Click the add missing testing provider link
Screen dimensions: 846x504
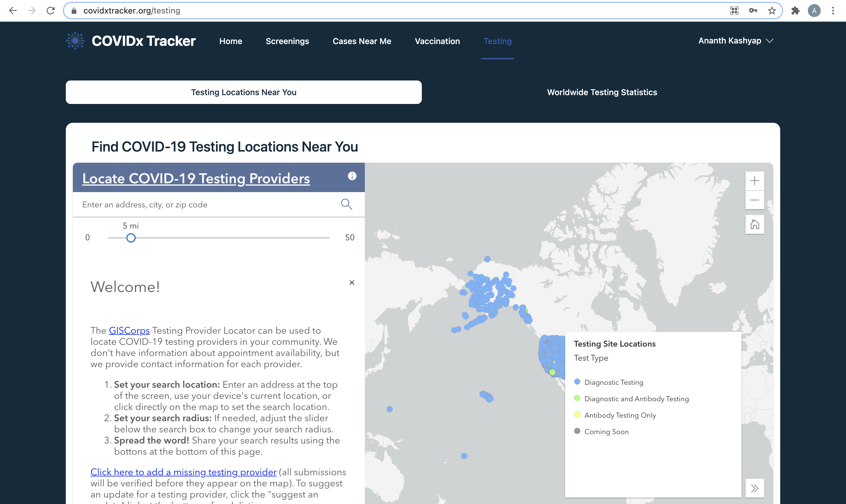tap(183, 472)
